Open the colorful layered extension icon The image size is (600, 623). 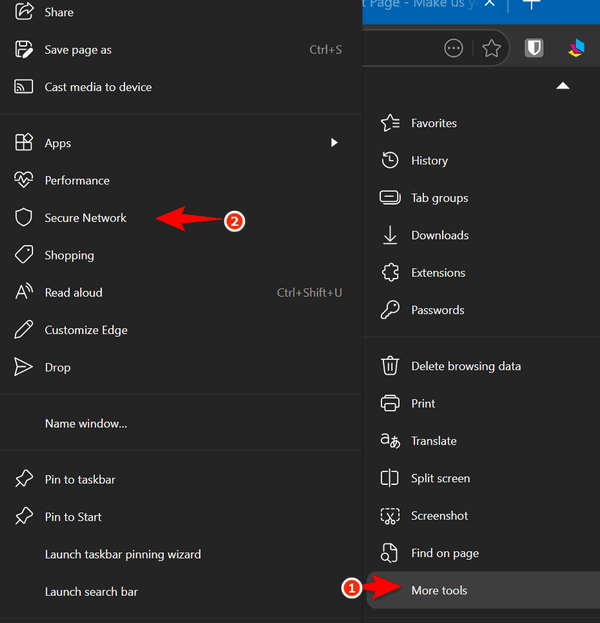pyautogui.click(x=577, y=48)
